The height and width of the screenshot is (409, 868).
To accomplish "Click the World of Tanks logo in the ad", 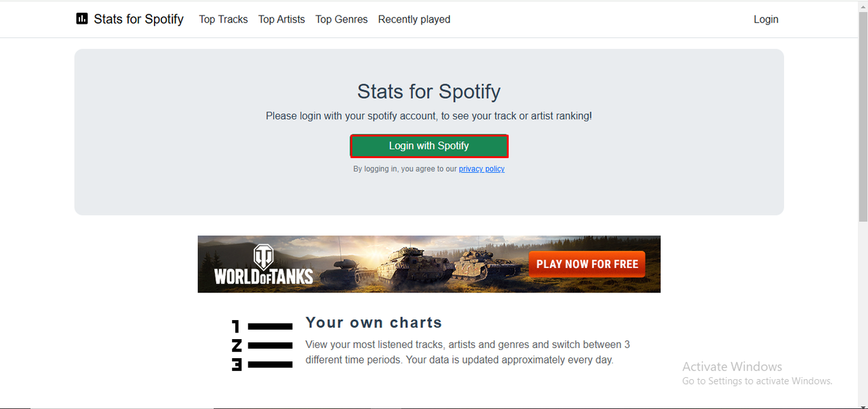I will pos(263,265).
